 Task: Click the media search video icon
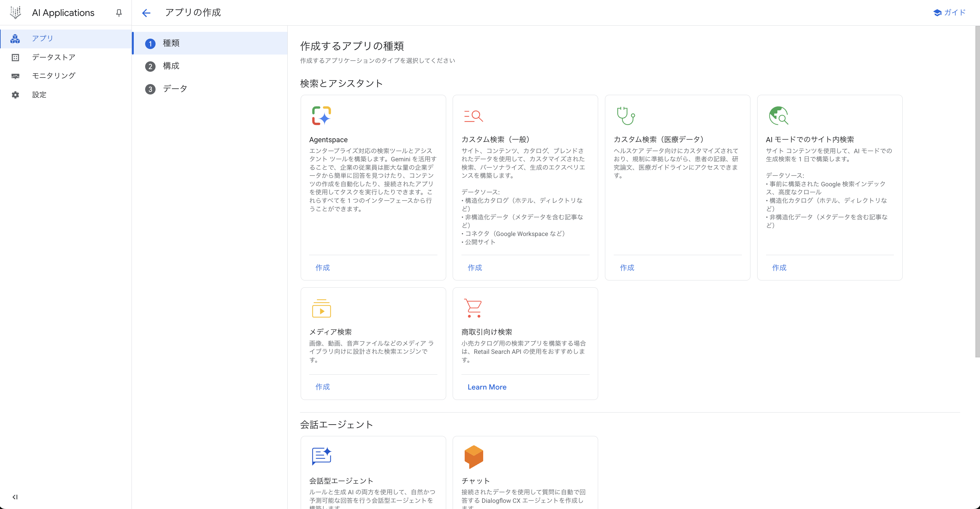tap(321, 308)
